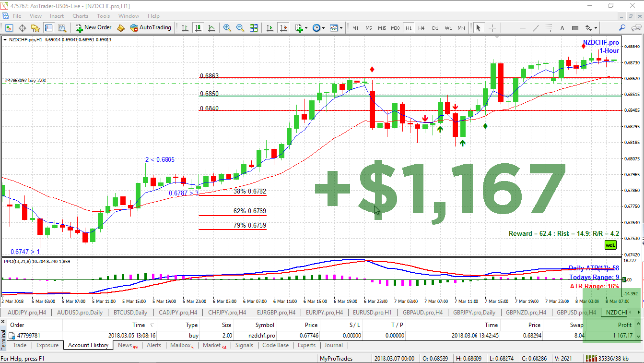
Task: Select the M30 timeframe
Action: [395, 28]
